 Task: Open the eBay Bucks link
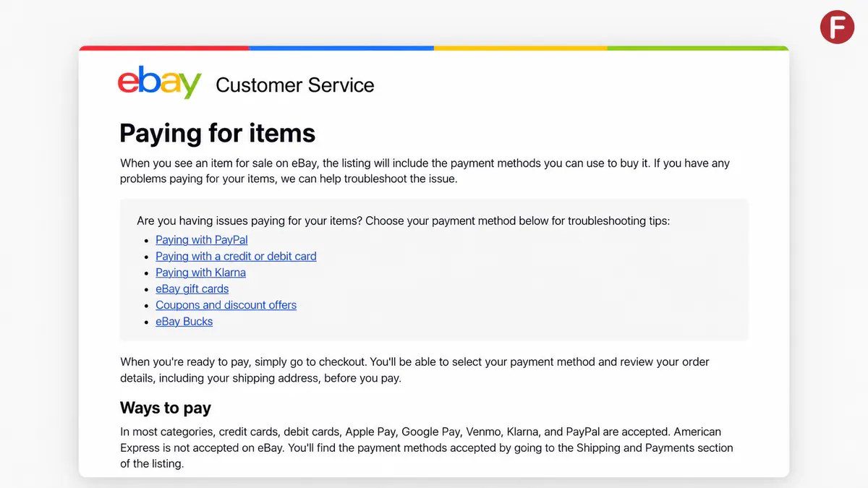[x=184, y=321]
